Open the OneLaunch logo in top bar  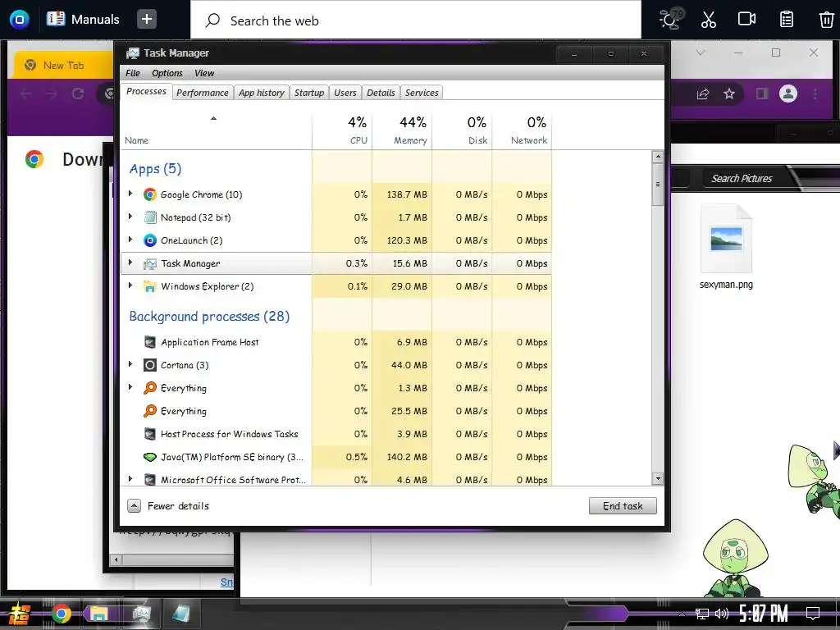[20, 20]
